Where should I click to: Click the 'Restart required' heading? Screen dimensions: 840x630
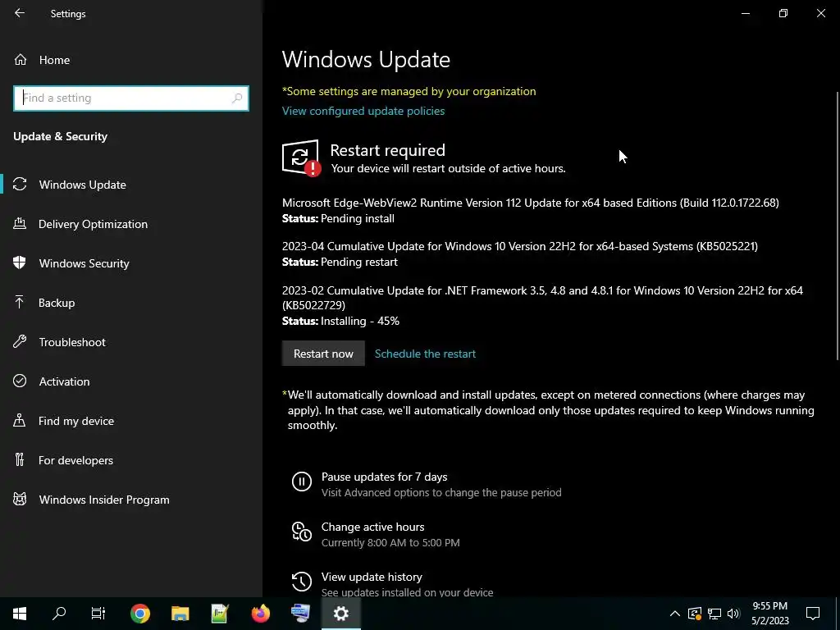pos(387,150)
